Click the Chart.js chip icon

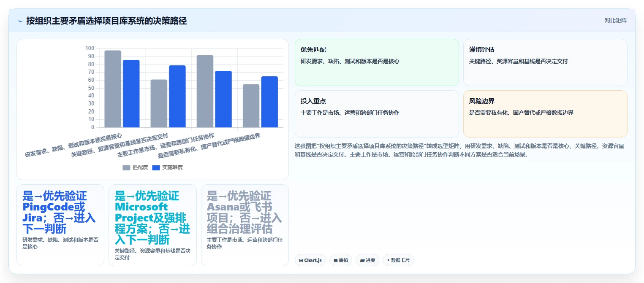[x=301, y=261]
